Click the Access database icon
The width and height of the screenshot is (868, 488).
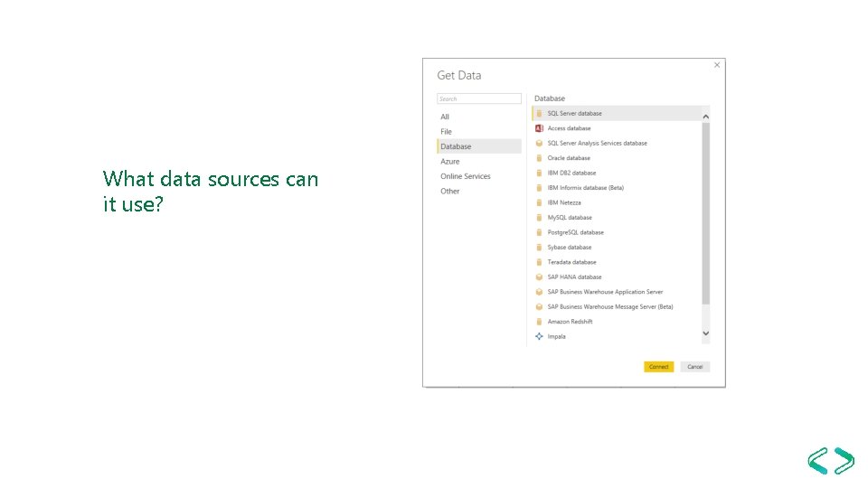pos(539,128)
